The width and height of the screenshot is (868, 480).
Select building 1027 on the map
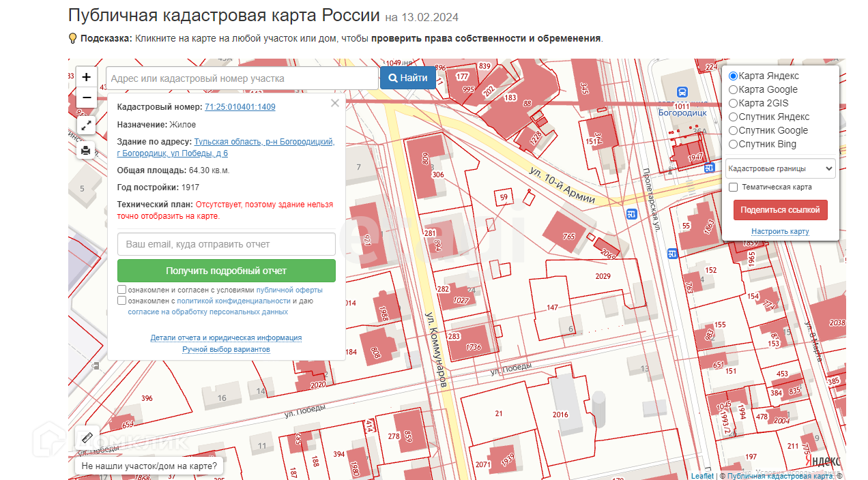click(461, 300)
